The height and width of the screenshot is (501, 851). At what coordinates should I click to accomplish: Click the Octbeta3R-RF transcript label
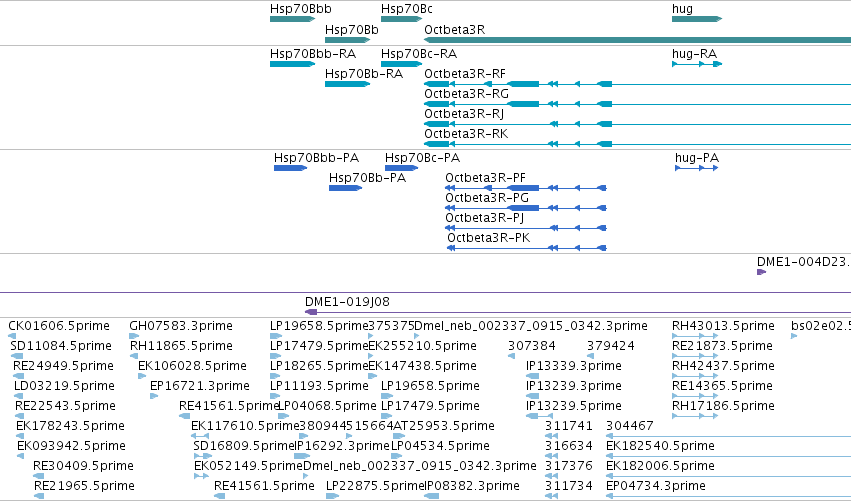[x=465, y=74]
